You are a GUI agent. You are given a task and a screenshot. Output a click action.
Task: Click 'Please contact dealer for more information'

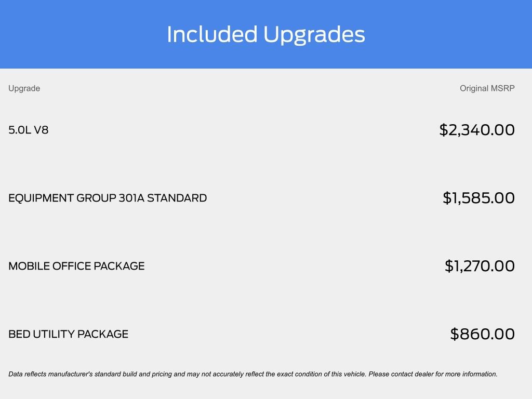coord(433,374)
